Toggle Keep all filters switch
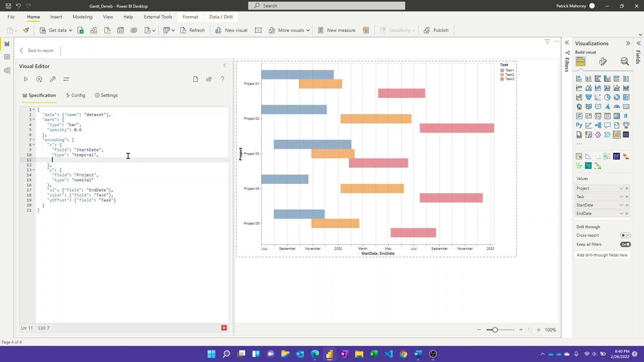This screenshot has width=644, height=362. (x=625, y=244)
